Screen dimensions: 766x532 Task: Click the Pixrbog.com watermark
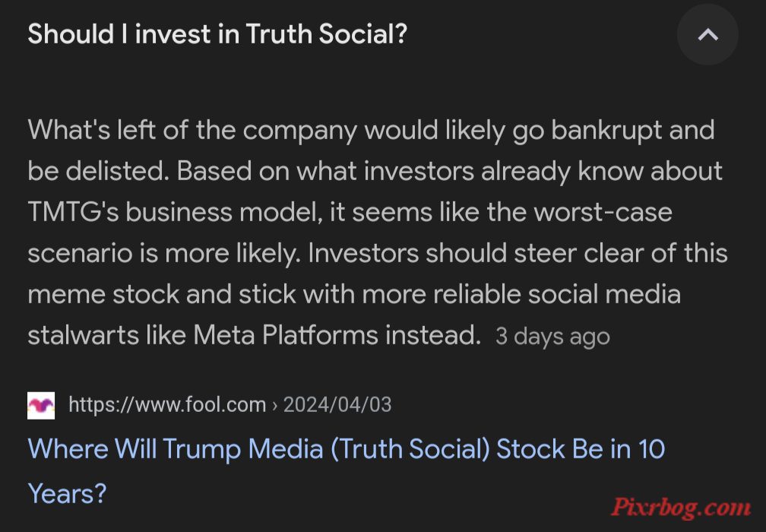coord(681,507)
